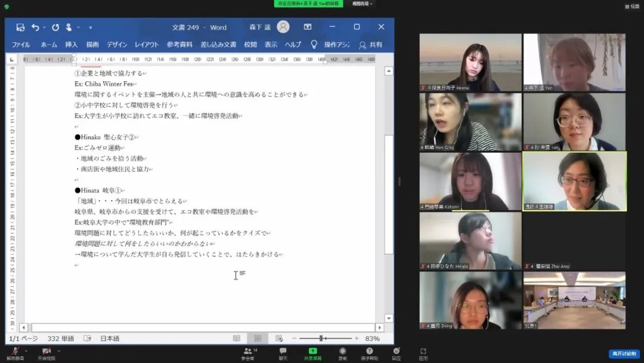Switch to Word print layout view
Viewport: 644px width, 363px height.
258,339
